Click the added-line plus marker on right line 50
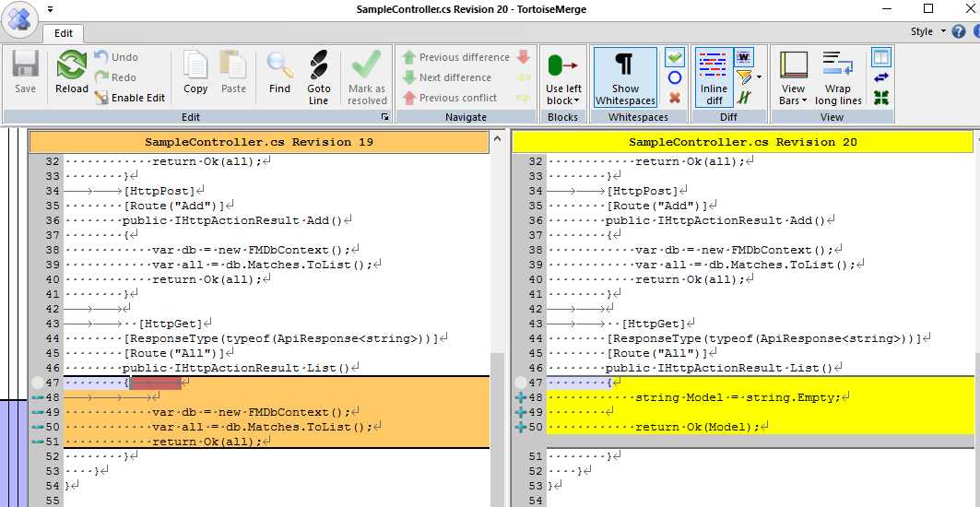Image resolution: width=980 pixels, height=507 pixels. [x=520, y=427]
